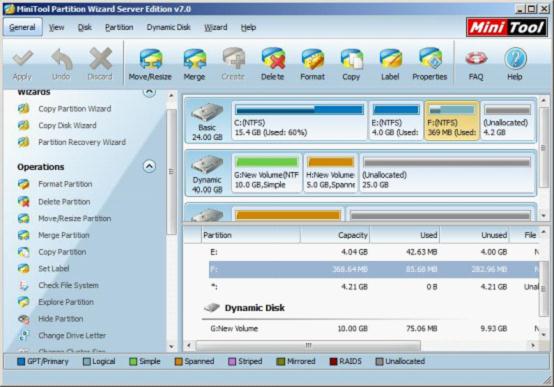Click the horizontal scrollbar of partition list

pos(308,345)
